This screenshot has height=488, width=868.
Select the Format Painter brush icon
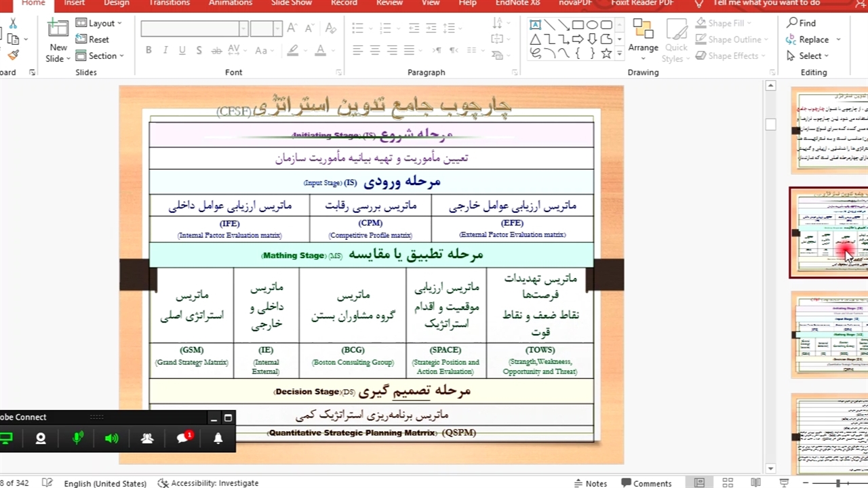click(13, 56)
